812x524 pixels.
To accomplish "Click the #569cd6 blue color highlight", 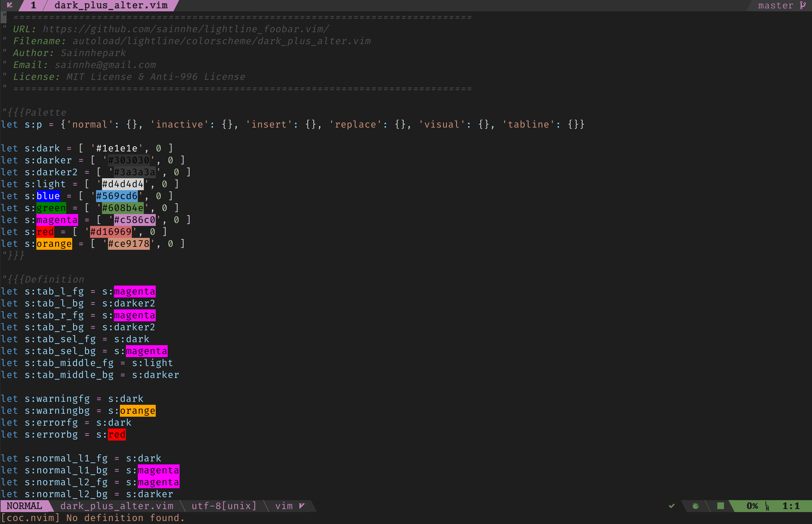I will click(117, 196).
